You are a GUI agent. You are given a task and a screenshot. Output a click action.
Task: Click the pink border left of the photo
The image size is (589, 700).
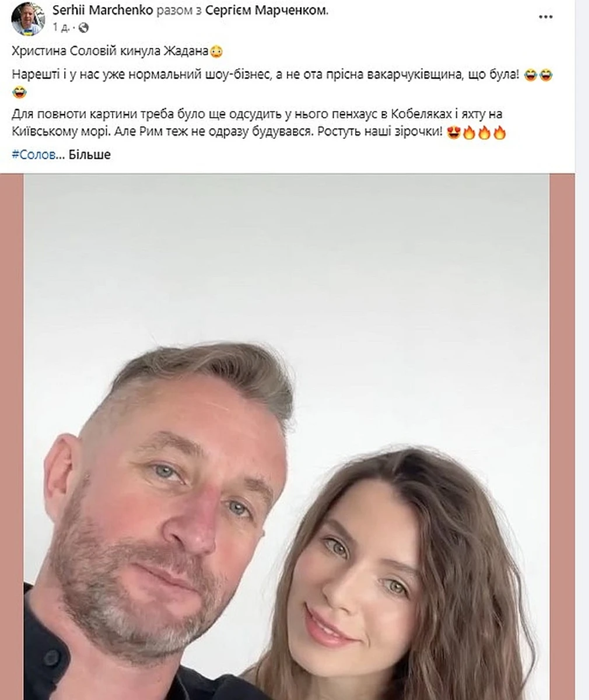coord(11,436)
